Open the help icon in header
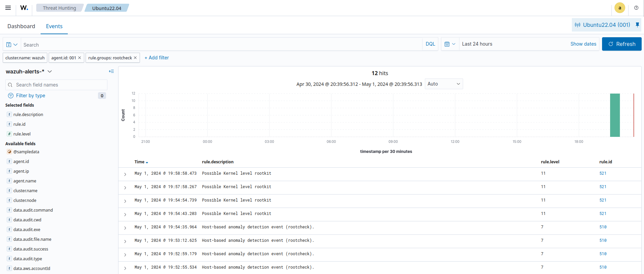Viewport: 644px width, 274px height. tap(636, 8)
